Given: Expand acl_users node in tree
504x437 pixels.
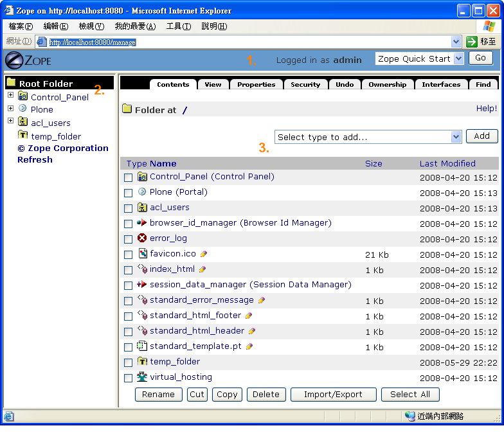Looking at the screenshot, I should click(x=10, y=121).
